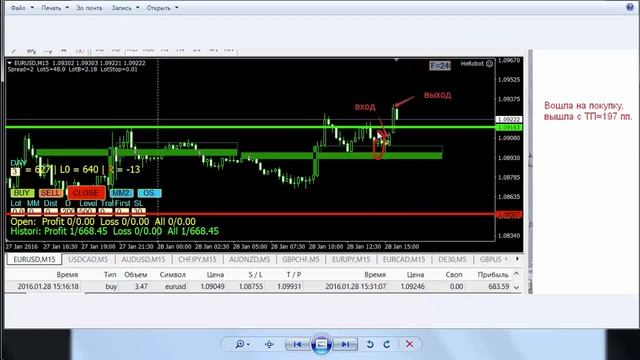Click the take profit cell 1.09931
The image size is (640, 360).
[289, 287]
